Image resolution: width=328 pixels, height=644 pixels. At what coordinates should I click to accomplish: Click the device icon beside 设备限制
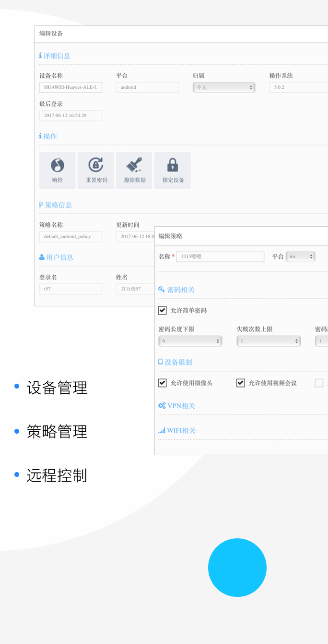click(x=161, y=362)
